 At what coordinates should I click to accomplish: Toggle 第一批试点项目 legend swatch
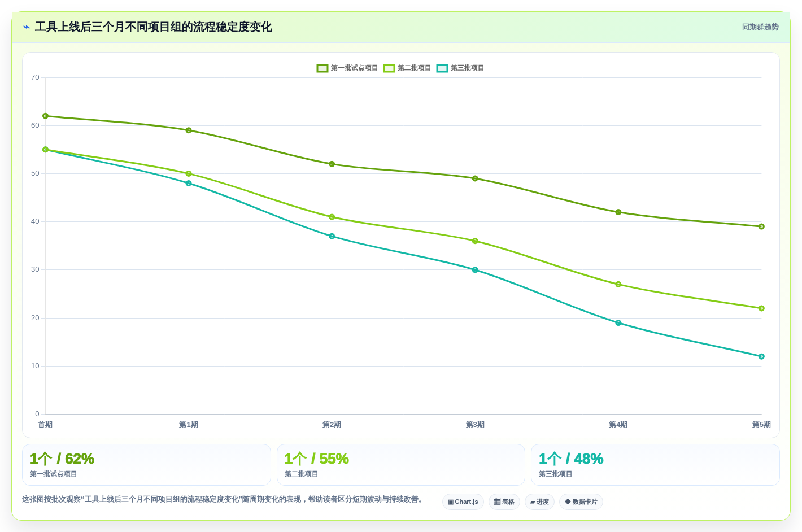322,68
